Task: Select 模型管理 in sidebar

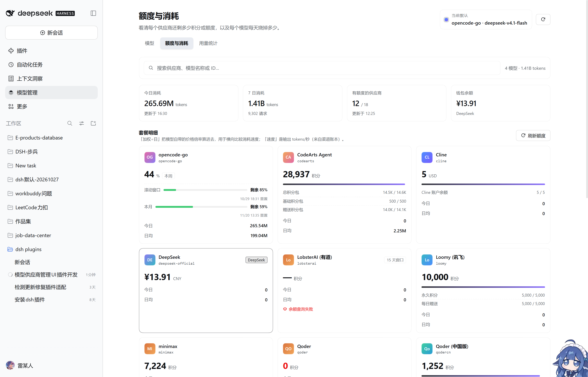Action: 51,93
